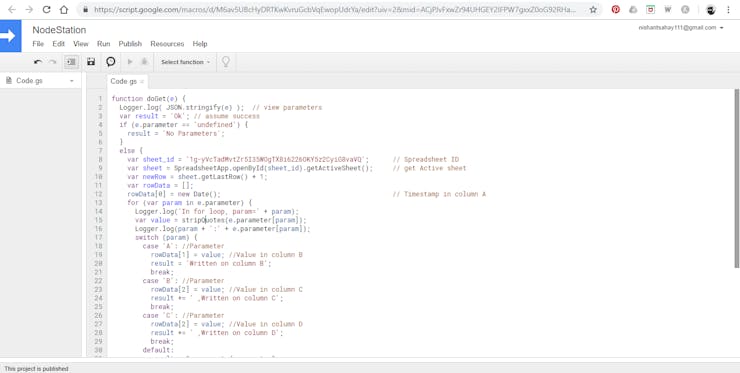Click the line with 'var sheet_id'
This screenshot has width=740, height=373.
click(x=248, y=160)
